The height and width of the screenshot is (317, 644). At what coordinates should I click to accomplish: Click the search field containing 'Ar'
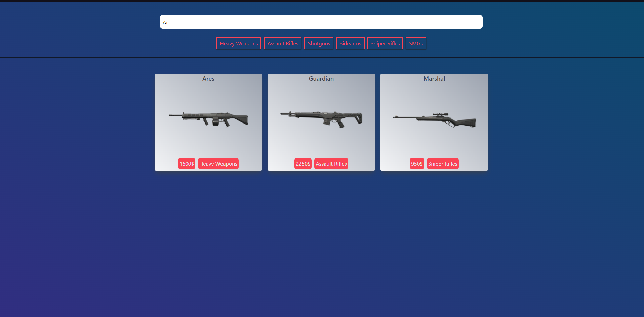point(321,22)
